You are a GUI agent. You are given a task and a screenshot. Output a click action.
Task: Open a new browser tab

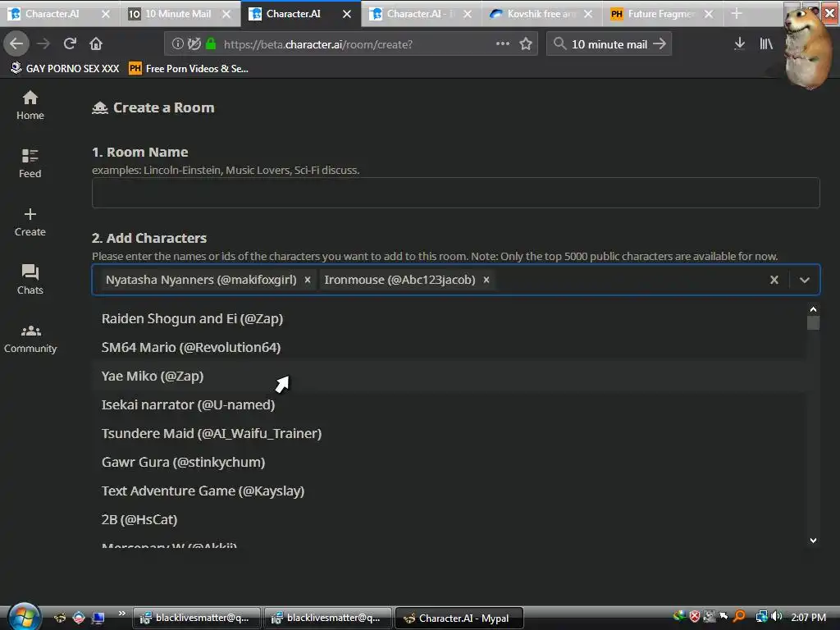(737, 14)
